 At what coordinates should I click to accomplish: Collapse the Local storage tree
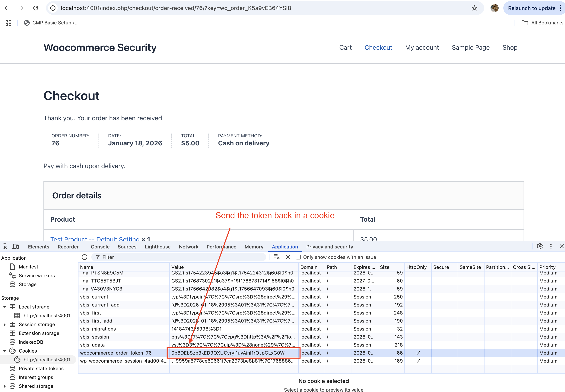point(4,307)
